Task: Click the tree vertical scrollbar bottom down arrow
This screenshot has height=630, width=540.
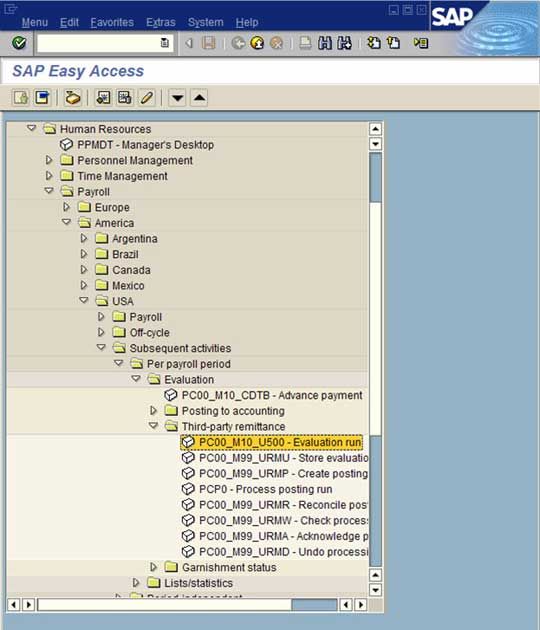Action: [x=375, y=590]
